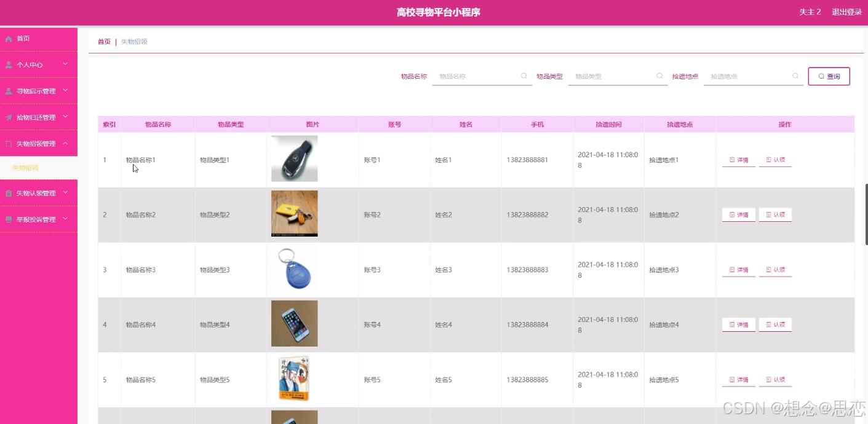
Task: Open 个人中心 sidebar menu item
Action: coord(39,65)
